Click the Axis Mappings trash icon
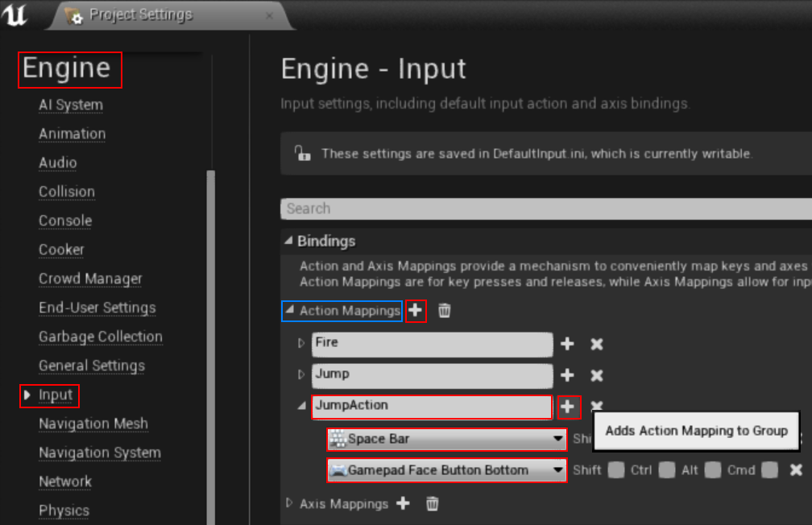The image size is (812, 525). click(x=432, y=503)
